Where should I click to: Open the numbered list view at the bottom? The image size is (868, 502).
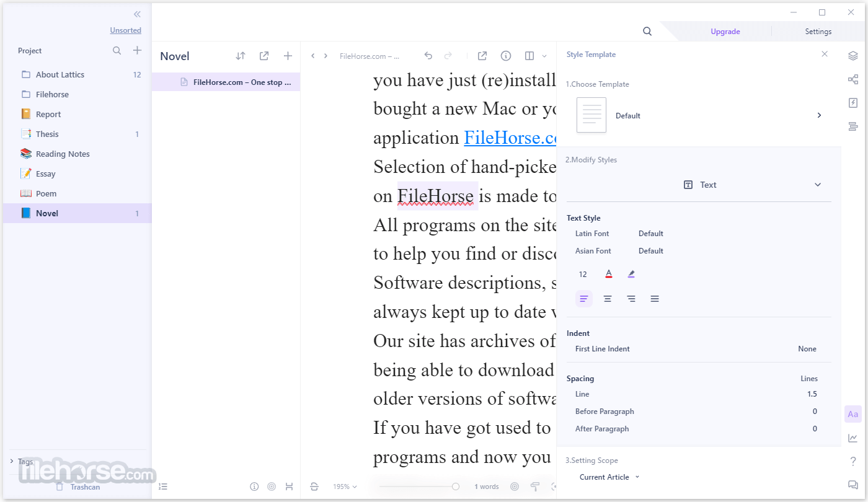pos(163,487)
